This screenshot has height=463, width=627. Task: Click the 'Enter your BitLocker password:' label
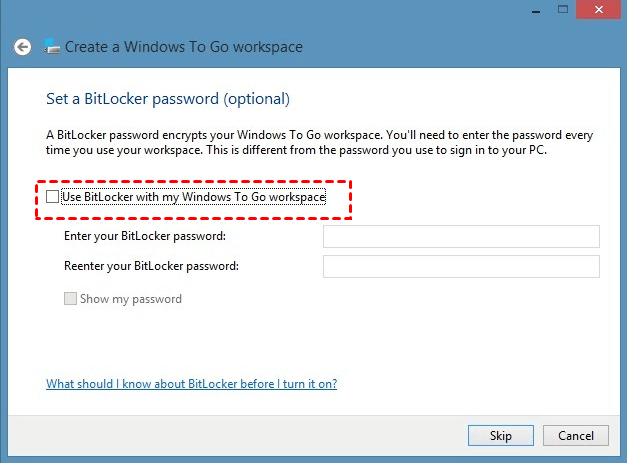pos(144,236)
